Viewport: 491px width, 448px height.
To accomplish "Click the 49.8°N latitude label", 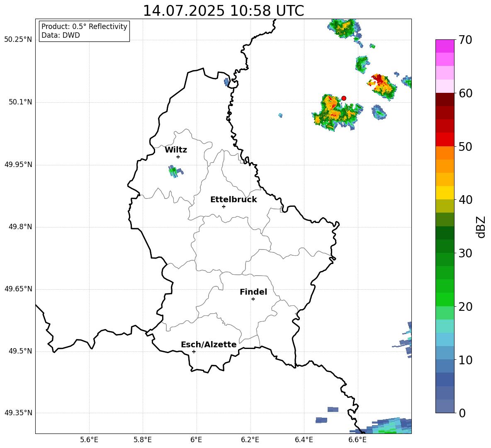I will tap(21, 227).
